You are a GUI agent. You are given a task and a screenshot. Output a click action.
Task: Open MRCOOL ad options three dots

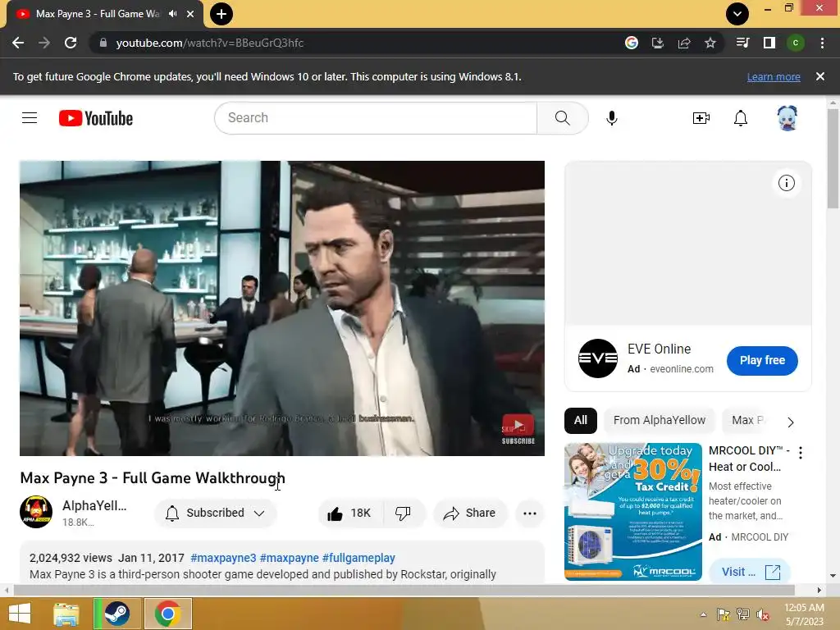click(801, 453)
